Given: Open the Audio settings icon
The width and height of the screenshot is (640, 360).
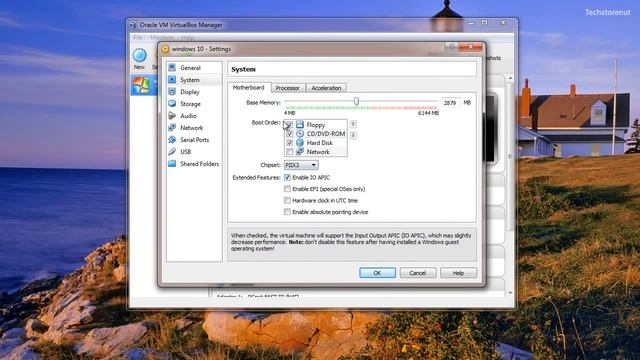Looking at the screenshot, I should pyautogui.click(x=172, y=116).
